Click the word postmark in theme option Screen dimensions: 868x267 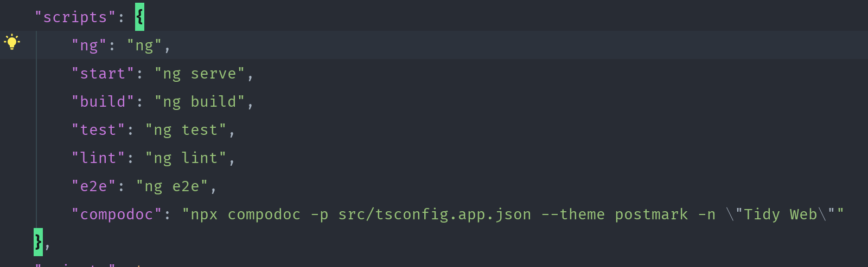coord(651,214)
